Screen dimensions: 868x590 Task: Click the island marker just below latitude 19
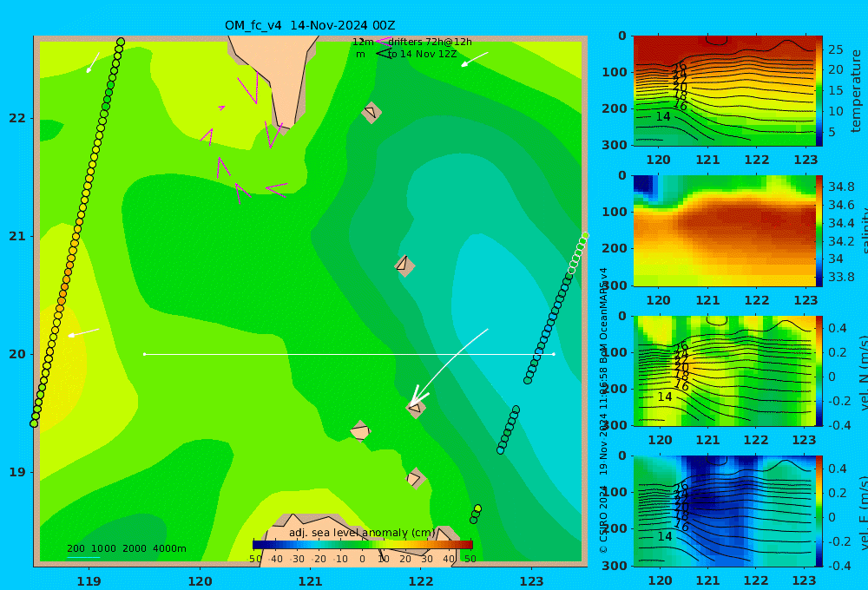pos(415,478)
